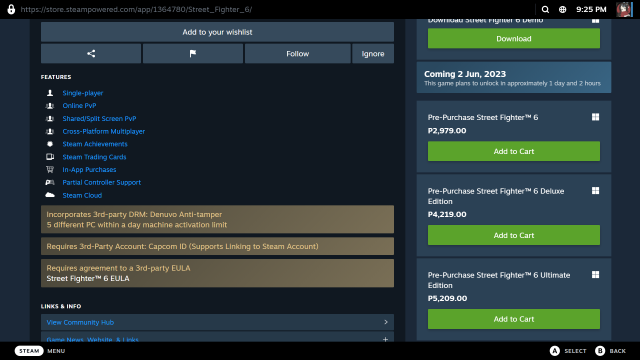Open the user avatar in top bar
640x360 pixels.
(x=624, y=9)
